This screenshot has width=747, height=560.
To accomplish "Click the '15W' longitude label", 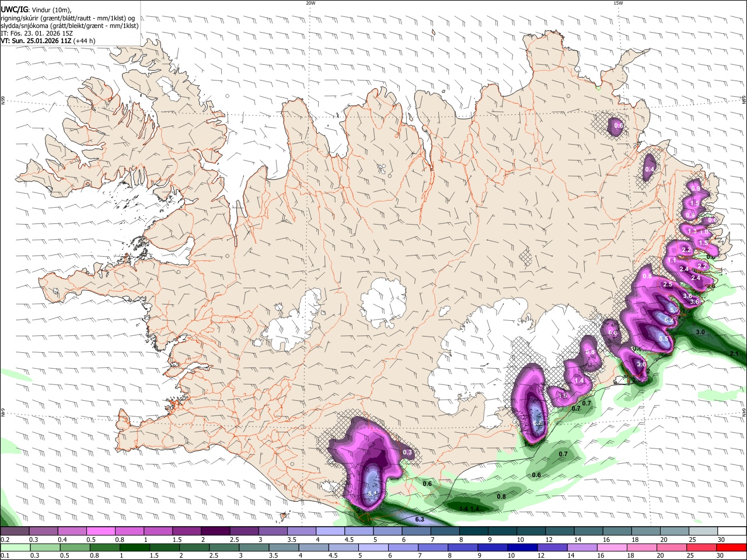I will point(618,3).
